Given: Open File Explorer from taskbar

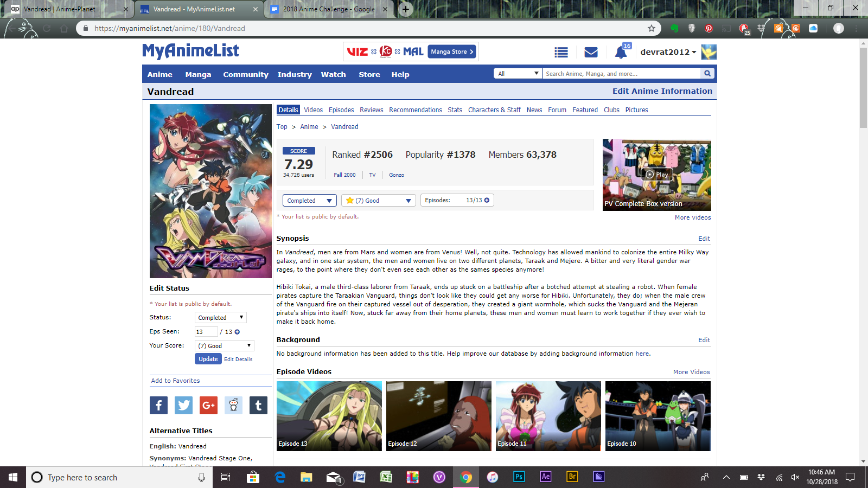Looking at the screenshot, I should pyautogui.click(x=307, y=477).
